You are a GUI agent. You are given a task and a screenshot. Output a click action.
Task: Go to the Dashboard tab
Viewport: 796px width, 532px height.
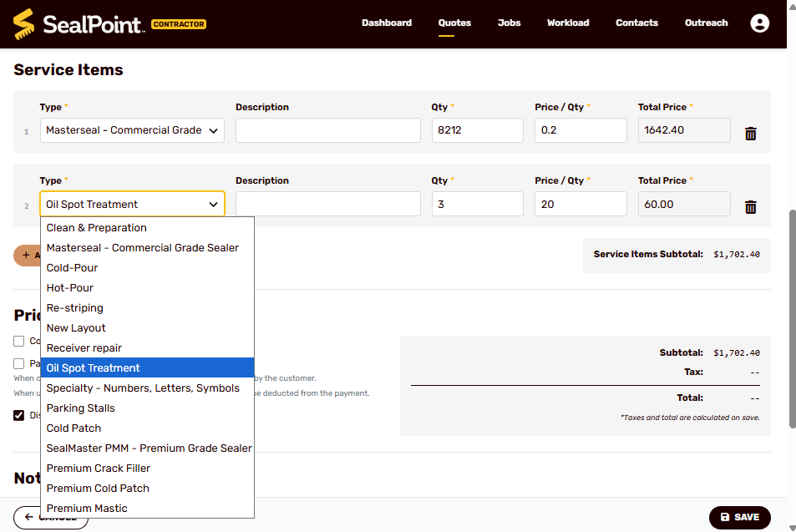tap(387, 23)
